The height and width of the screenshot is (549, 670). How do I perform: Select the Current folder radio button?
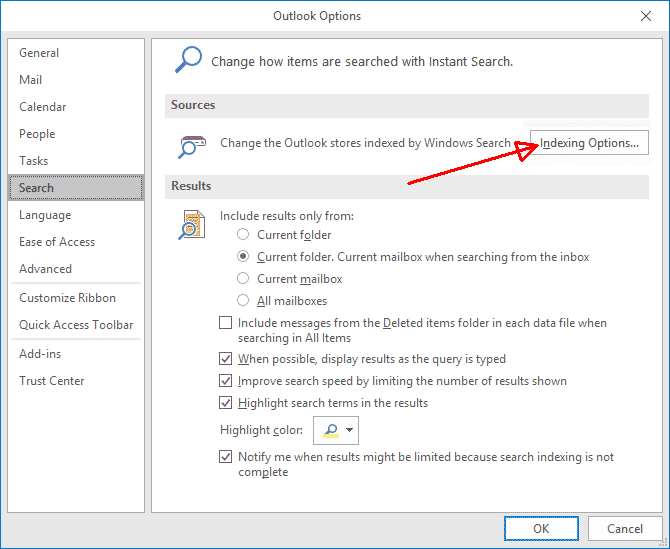point(243,235)
